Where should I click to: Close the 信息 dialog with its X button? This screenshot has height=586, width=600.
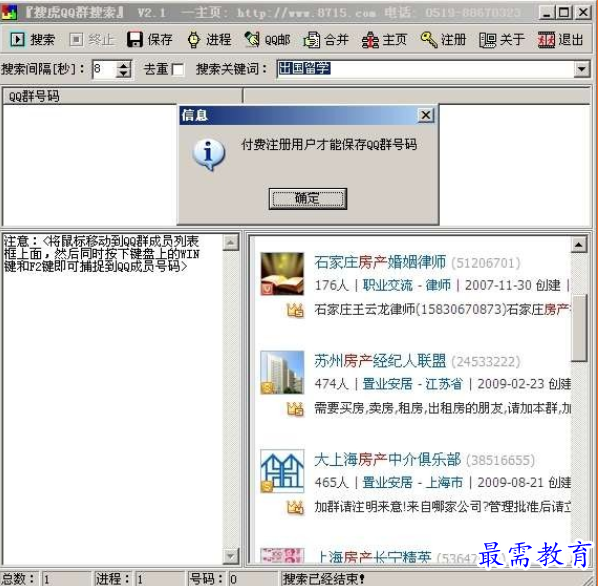coord(426,115)
